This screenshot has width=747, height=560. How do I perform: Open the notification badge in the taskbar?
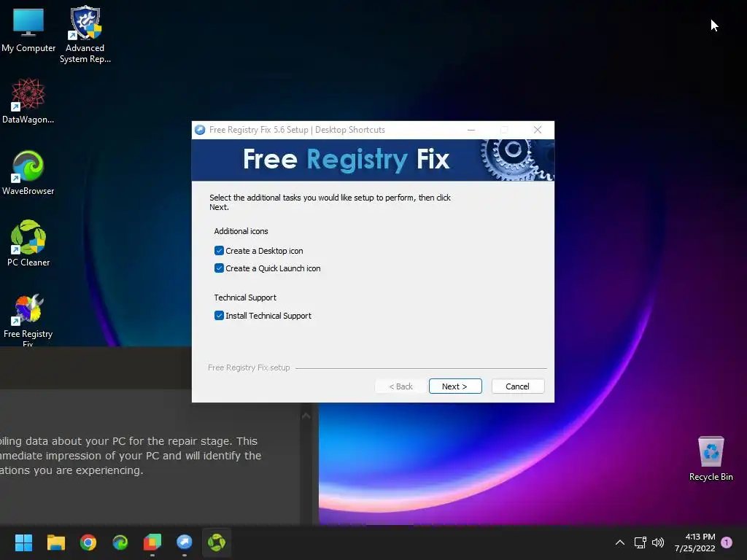[x=727, y=542]
